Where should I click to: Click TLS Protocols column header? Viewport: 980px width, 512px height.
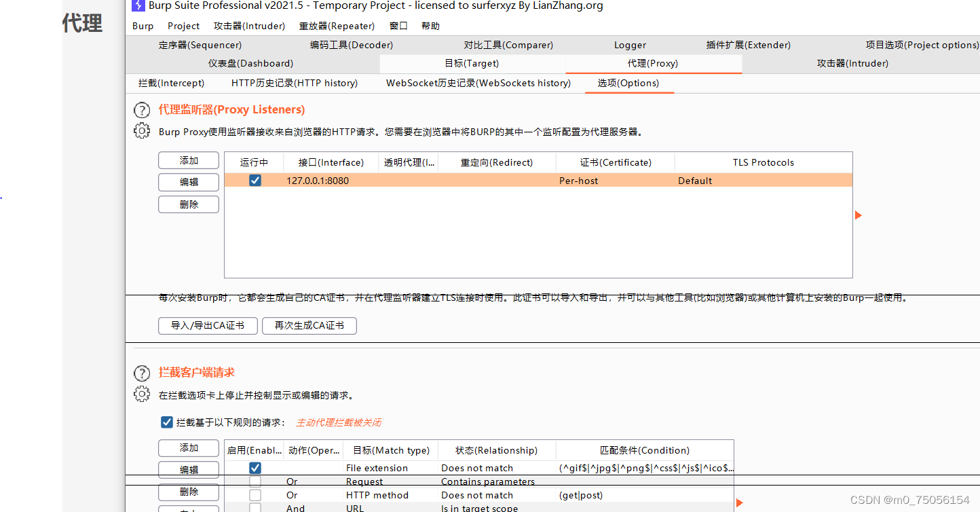[764, 162]
